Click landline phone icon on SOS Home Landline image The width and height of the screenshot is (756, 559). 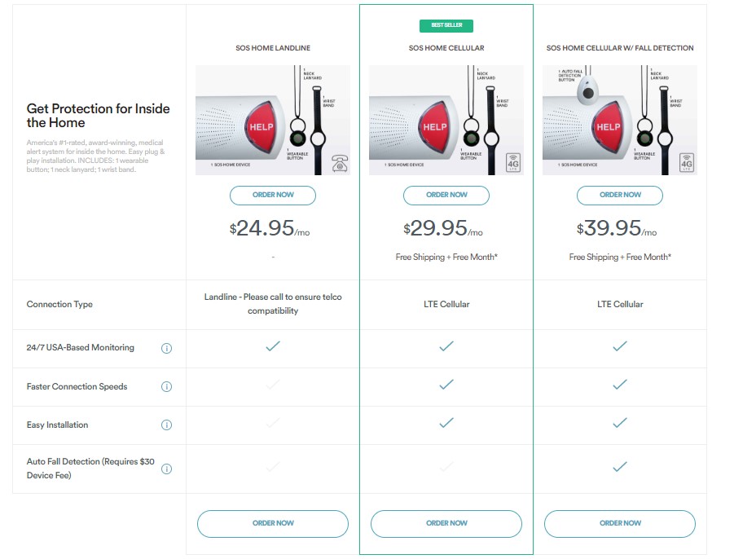coord(340,164)
